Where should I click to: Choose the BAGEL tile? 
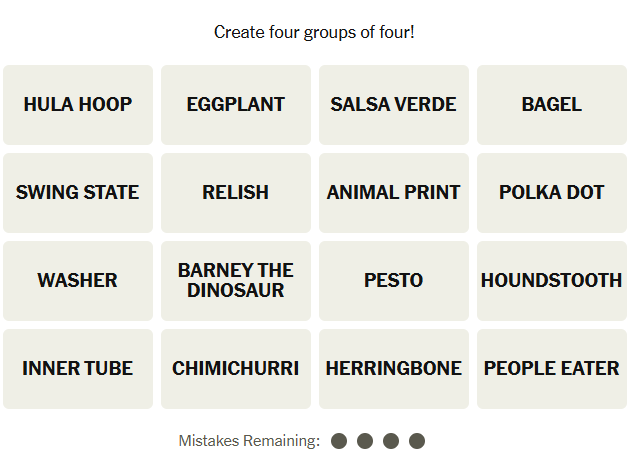coord(552,105)
